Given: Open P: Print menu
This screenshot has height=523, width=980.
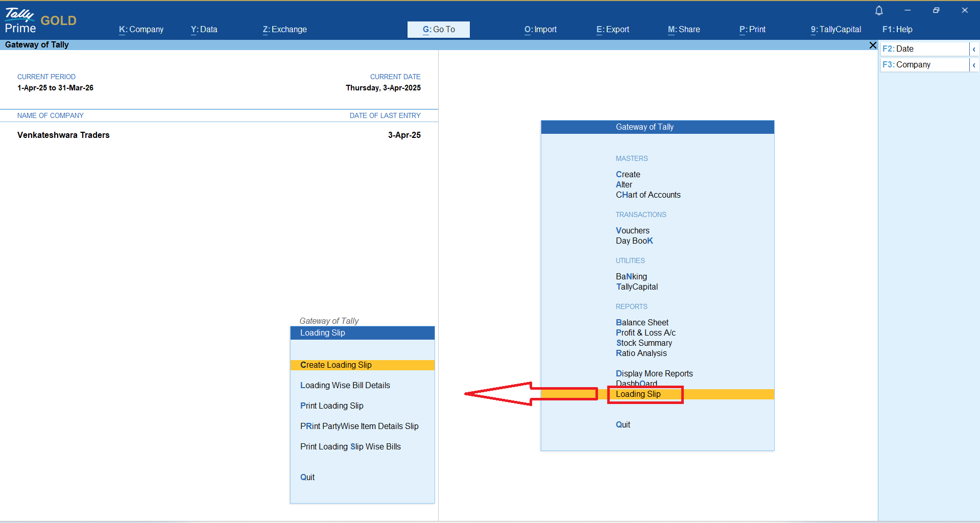Looking at the screenshot, I should 752,30.
